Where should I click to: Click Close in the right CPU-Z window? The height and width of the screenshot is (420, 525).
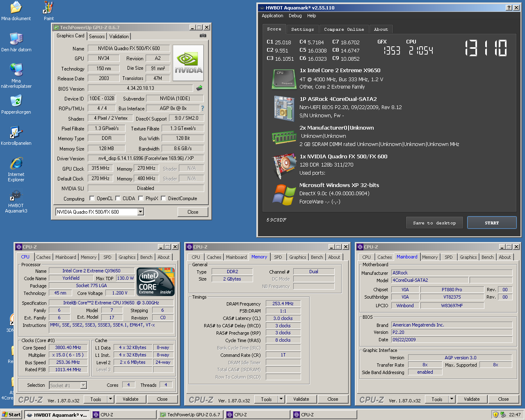click(x=503, y=399)
